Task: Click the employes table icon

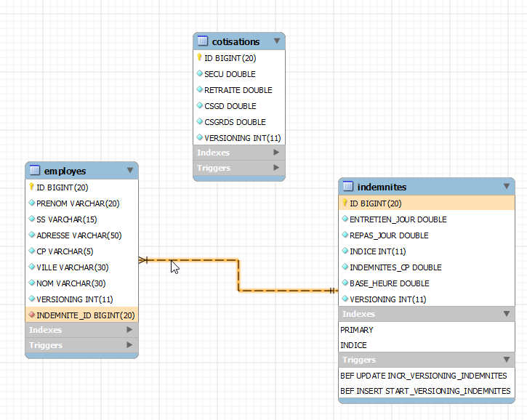Action: (35, 171)
